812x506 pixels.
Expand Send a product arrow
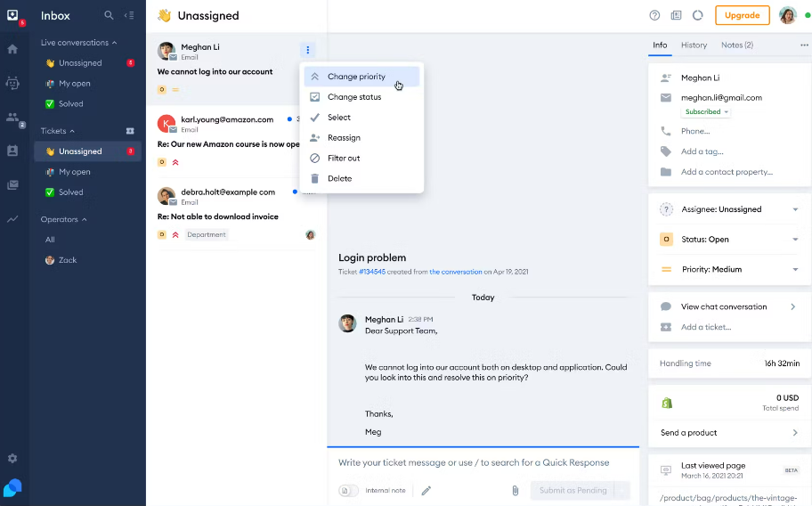click(795, 432)
